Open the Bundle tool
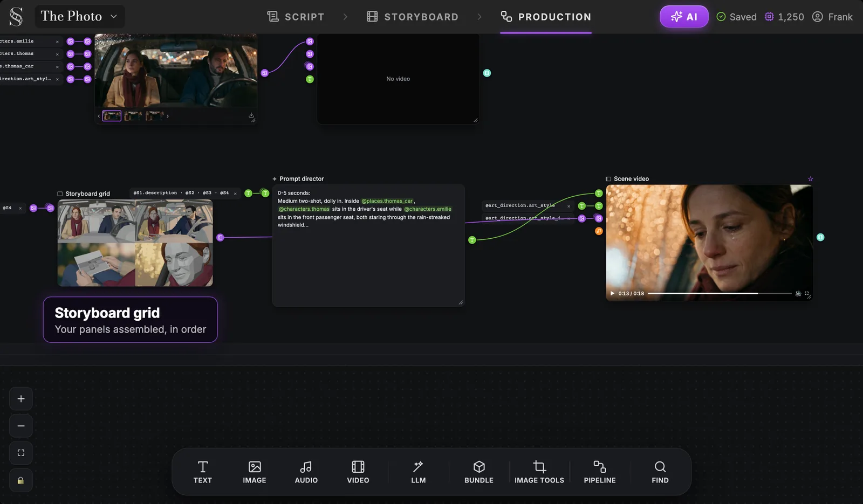The height and width of the screenshot is (504, 863). coord(479,472)
